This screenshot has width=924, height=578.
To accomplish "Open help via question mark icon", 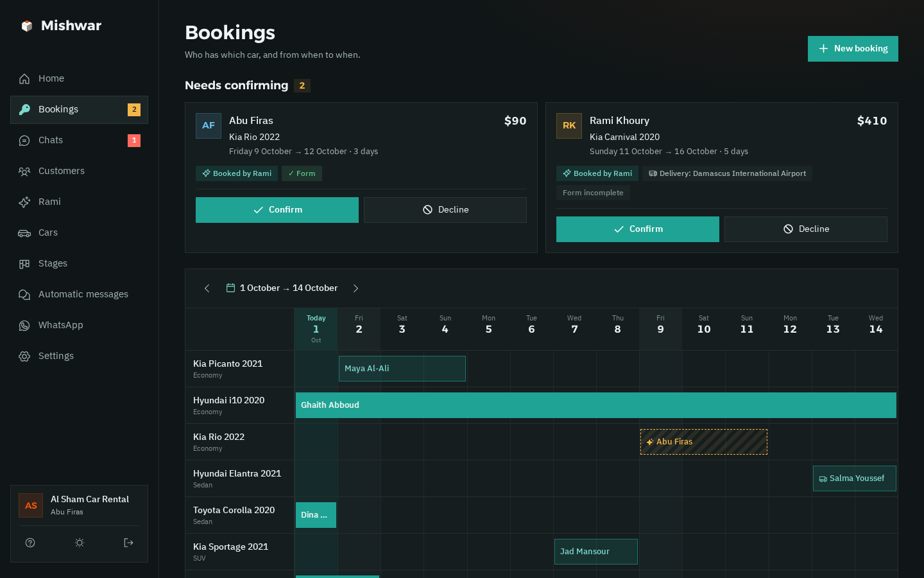I will coord(30,543).
